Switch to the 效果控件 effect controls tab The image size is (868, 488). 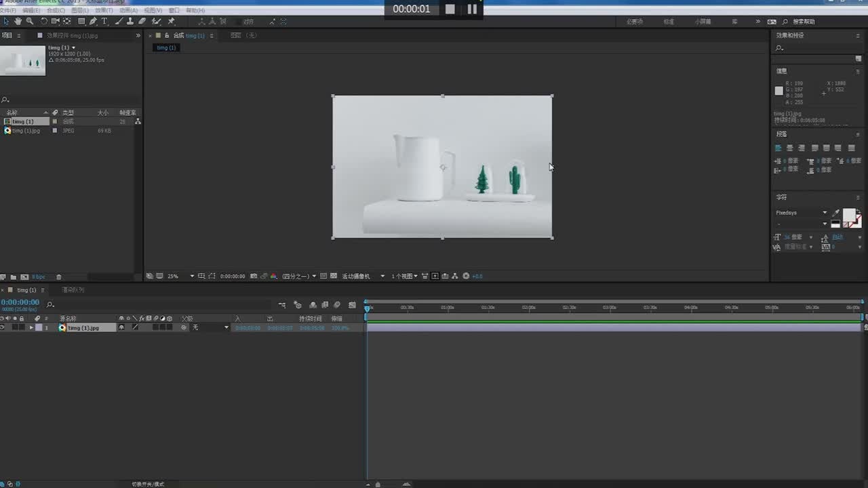click(71, 35)
